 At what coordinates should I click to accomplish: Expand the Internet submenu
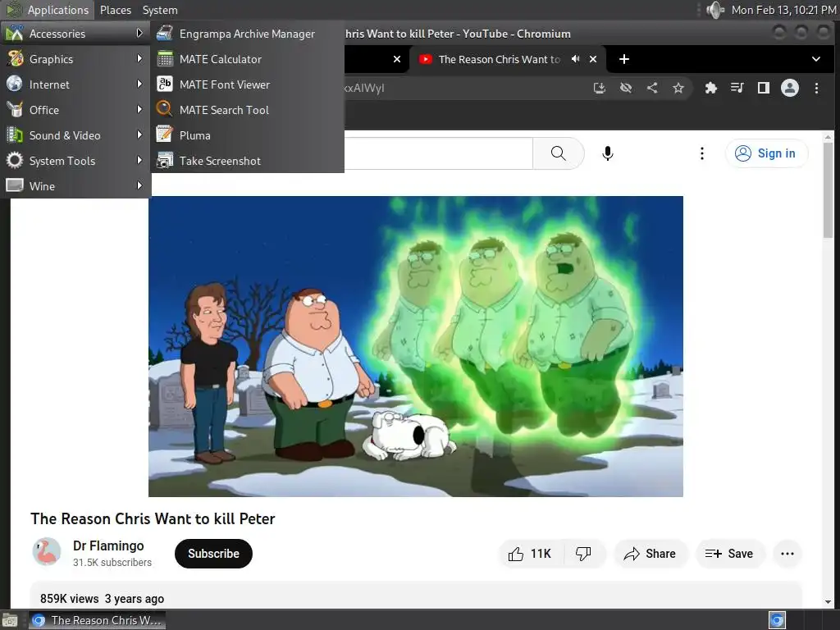pos(75,84)
